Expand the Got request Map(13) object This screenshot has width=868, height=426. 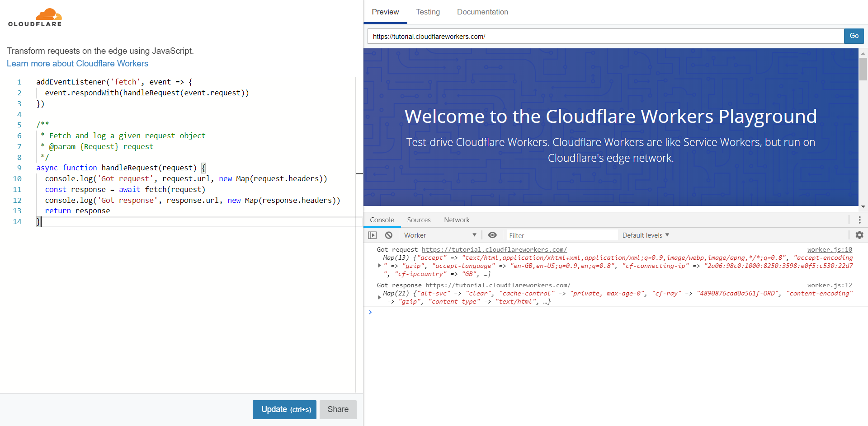(379, 266)
